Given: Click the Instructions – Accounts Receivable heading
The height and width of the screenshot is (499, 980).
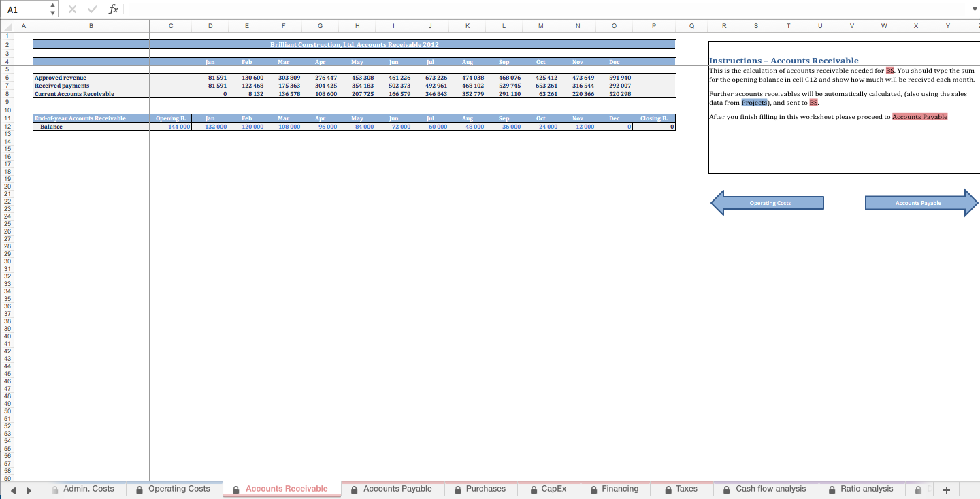Looking at the screenshot, I should point(784,61).
